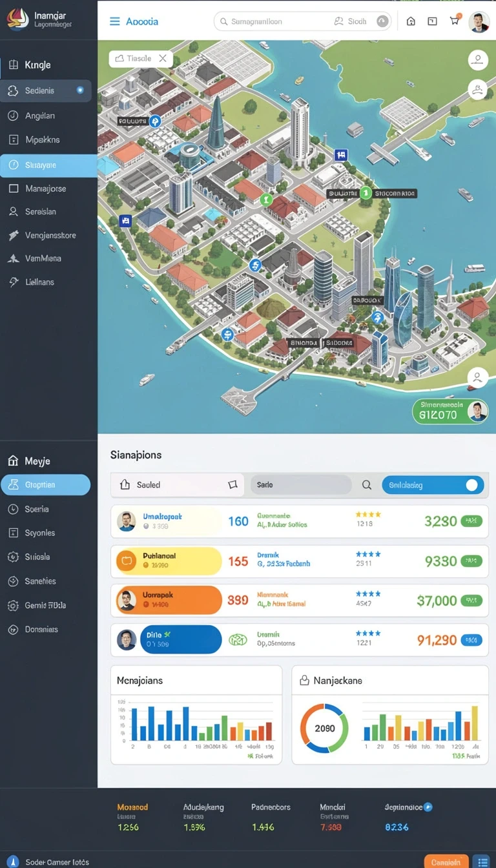
Task: Click the 2080 donut chart
Action: coord(324,728)
